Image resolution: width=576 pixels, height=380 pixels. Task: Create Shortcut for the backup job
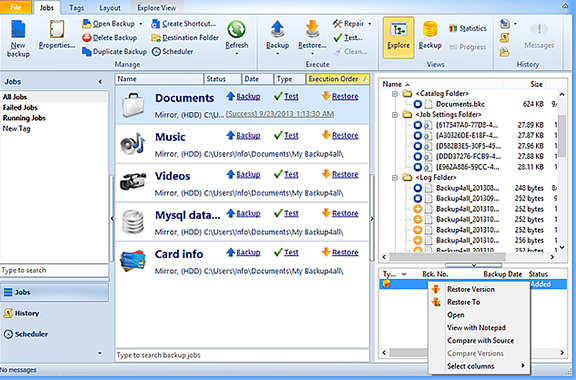click(x=184, y=24)
